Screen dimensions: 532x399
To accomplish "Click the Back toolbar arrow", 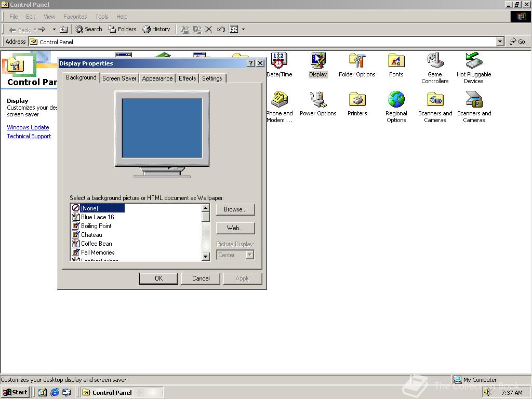I will pos(19,30).
